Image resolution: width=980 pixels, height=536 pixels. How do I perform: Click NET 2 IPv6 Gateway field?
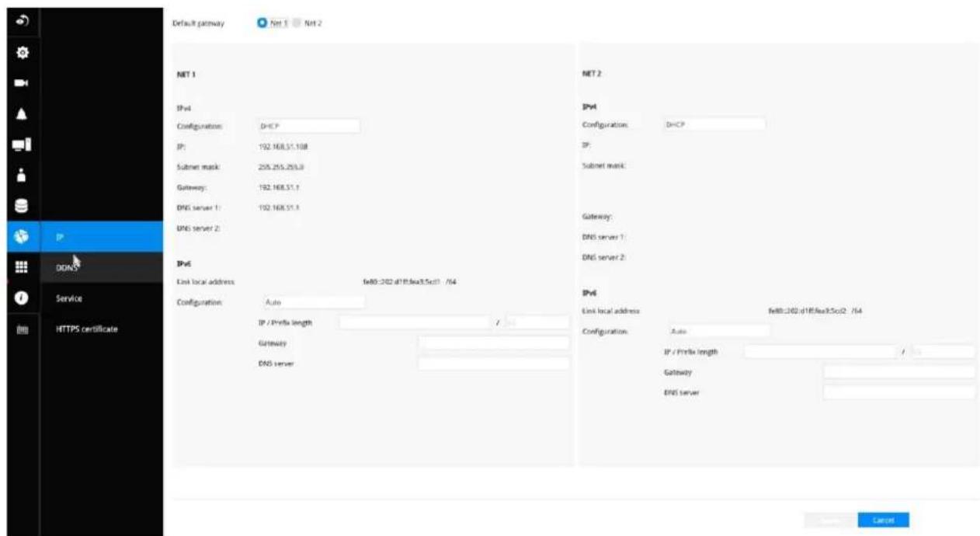(899, 372)
